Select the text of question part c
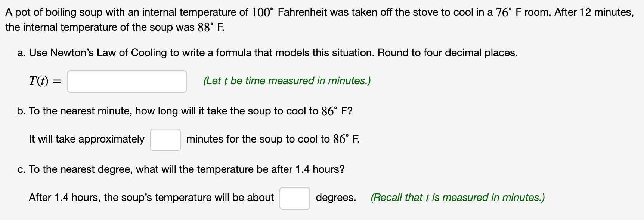This screenshot has height=220, width=644. 181,169
